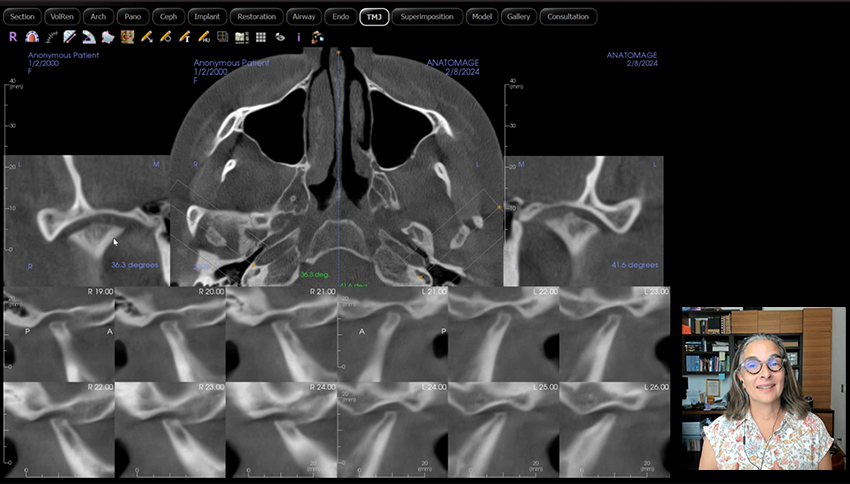Image resolution: width=850 pixels, height=484 pixels.
Task: Click the grid toggle icon
Action: coord(261,37)
